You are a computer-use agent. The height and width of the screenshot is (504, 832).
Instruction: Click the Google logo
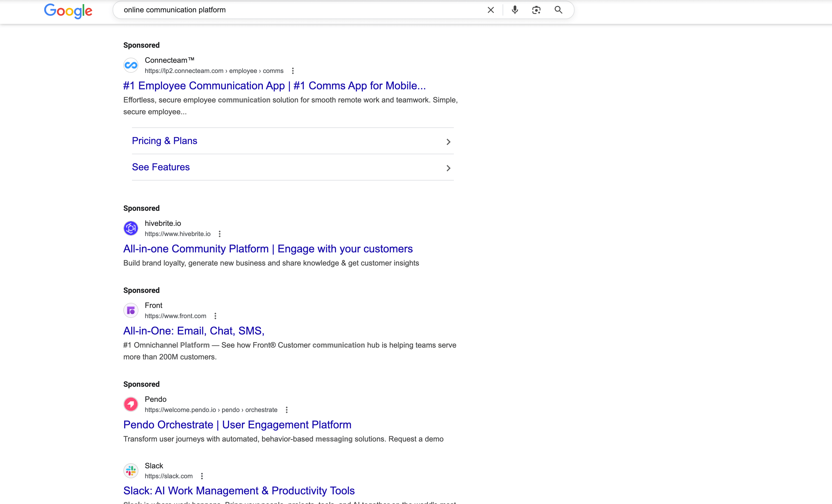point(68,11)
